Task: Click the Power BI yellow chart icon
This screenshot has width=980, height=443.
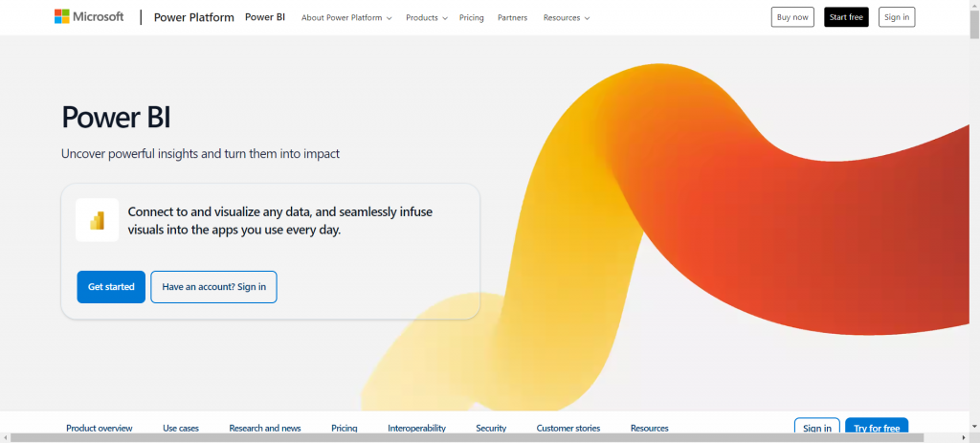Action: tap(97, 220)
